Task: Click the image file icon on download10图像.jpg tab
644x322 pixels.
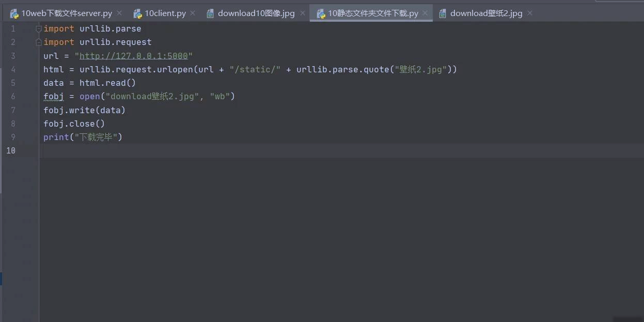Action: pyautogui.click(x=210, y=13)
